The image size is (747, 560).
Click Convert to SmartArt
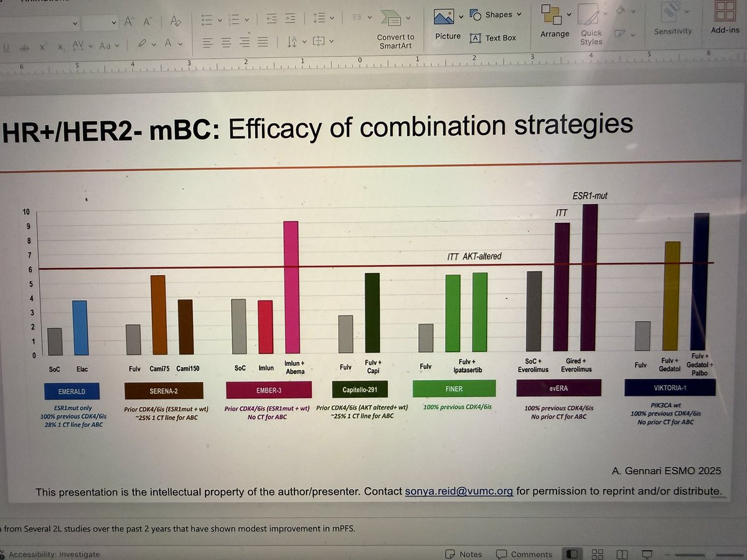[395, 28]
